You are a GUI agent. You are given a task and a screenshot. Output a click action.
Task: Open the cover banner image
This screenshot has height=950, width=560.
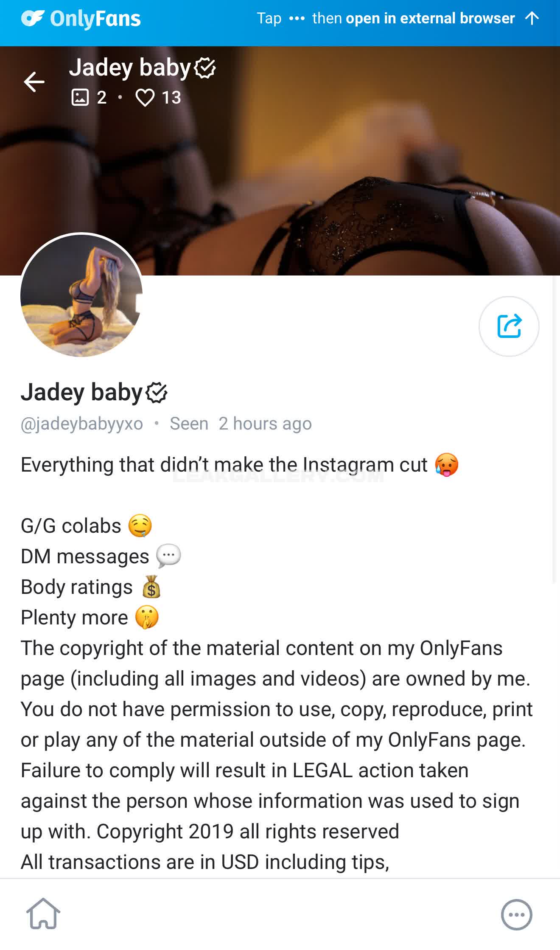click(x=280, y=160)
